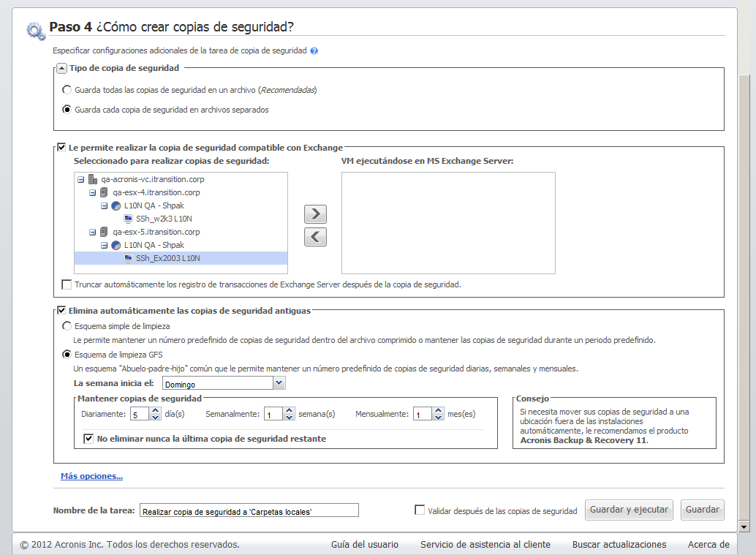The image size is (756, 555).
Task: Open the week start day dropdown
Action: point(279,383)
